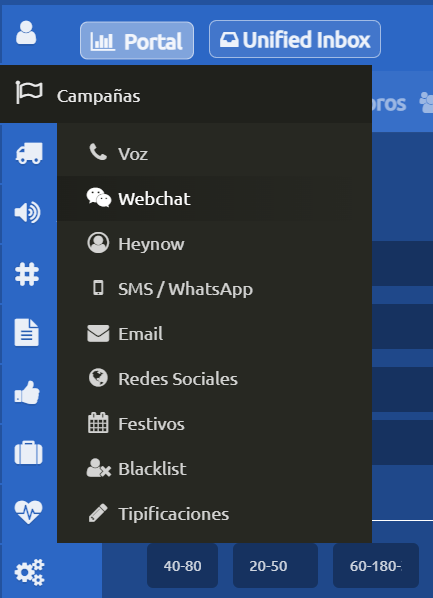Click the user profile icon
433x598 pixels.
coord(26,33)
